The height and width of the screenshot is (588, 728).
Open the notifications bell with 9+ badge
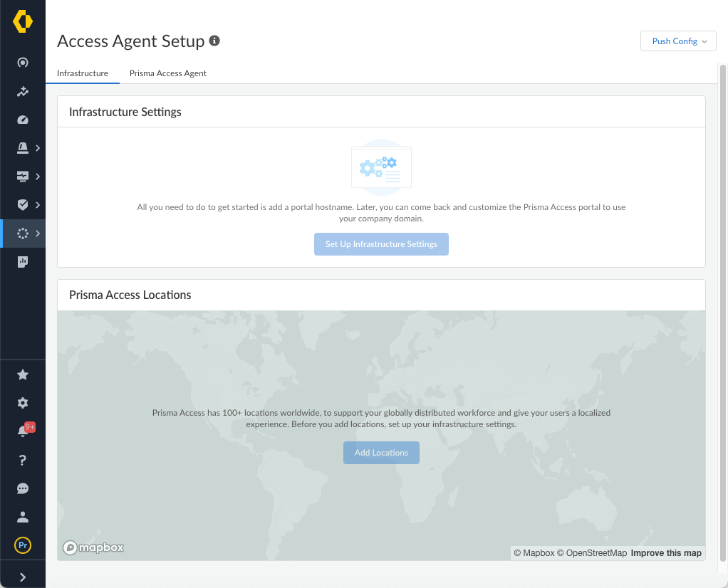point(25,430)
